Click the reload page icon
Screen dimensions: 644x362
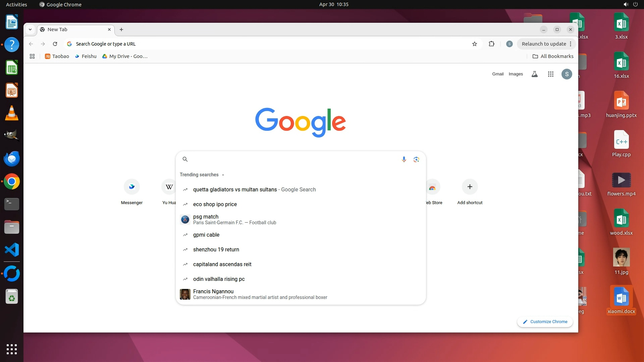(x=55, y=44)
